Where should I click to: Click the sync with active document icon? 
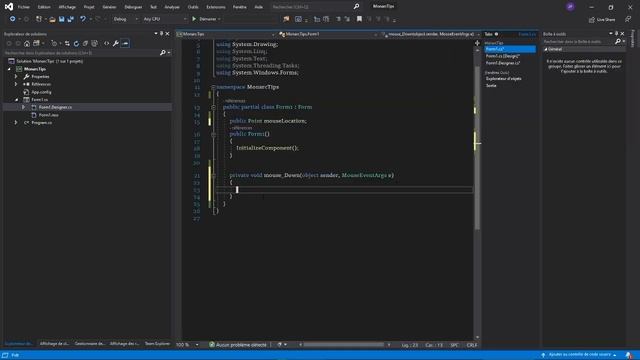click(x=67, y=43)
